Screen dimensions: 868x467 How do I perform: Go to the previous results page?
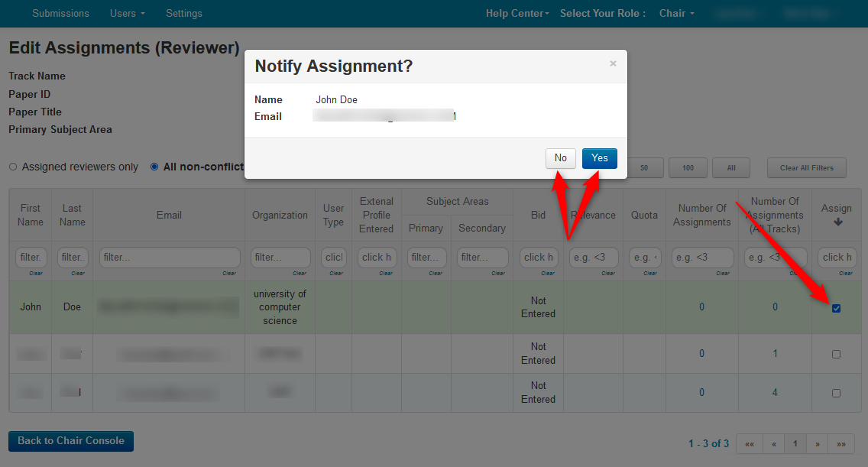(x=774, y=444)
